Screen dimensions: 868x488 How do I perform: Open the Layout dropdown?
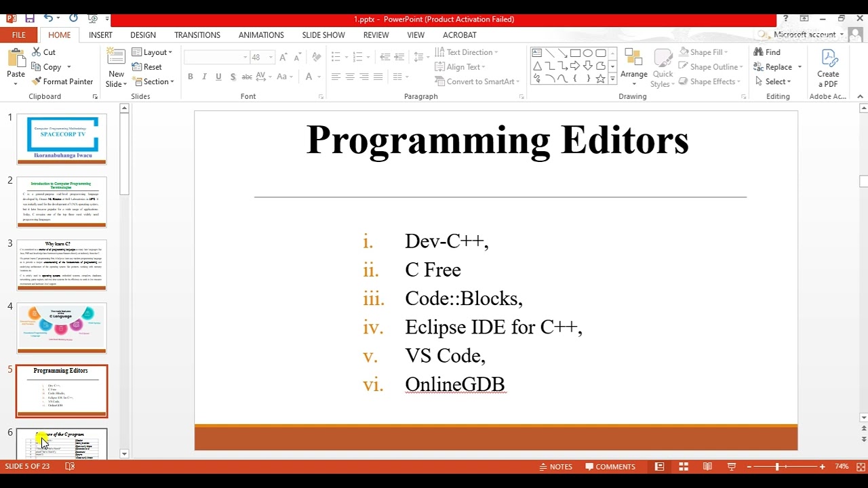click(152, 52)
